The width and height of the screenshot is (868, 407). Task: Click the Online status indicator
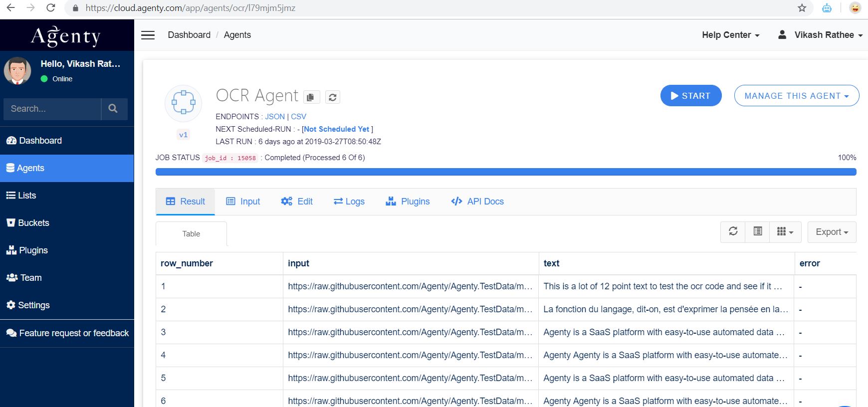[56, 79]
